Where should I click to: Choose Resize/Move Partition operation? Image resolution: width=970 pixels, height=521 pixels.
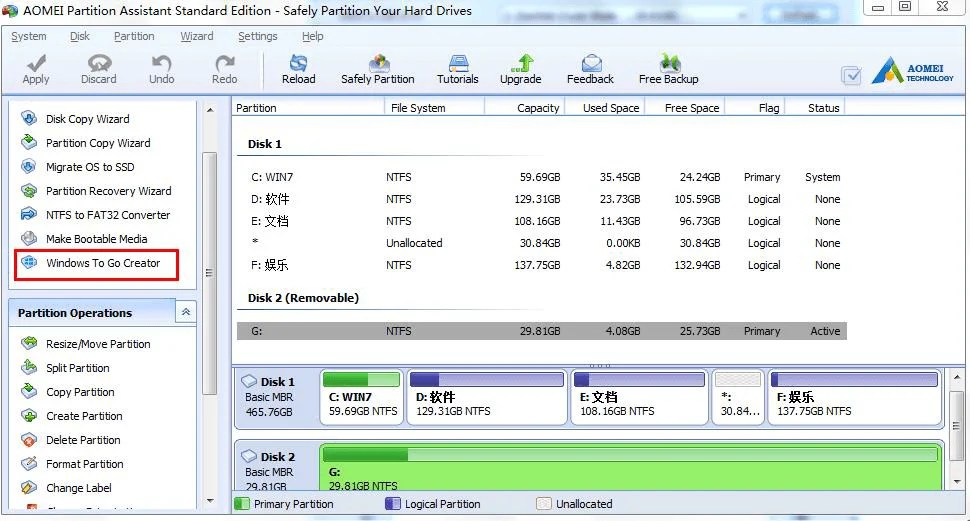(98, 344)
